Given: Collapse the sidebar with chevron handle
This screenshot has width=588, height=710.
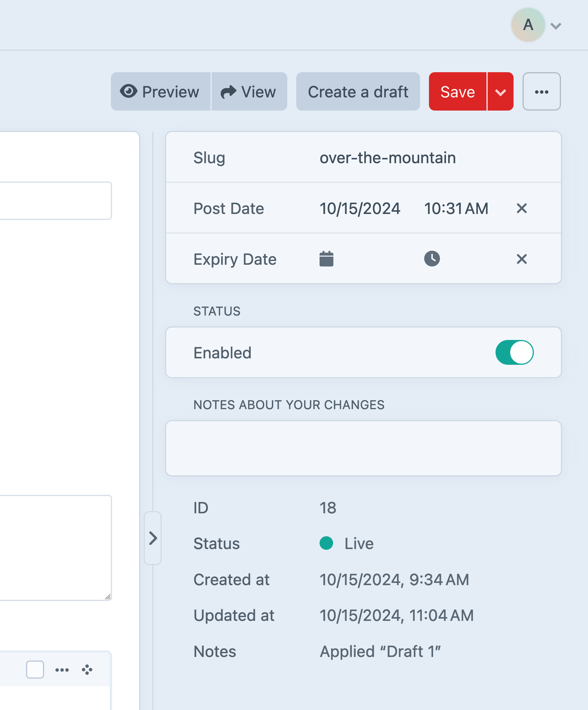Looking at the screenshot, I should coord(153,538).
